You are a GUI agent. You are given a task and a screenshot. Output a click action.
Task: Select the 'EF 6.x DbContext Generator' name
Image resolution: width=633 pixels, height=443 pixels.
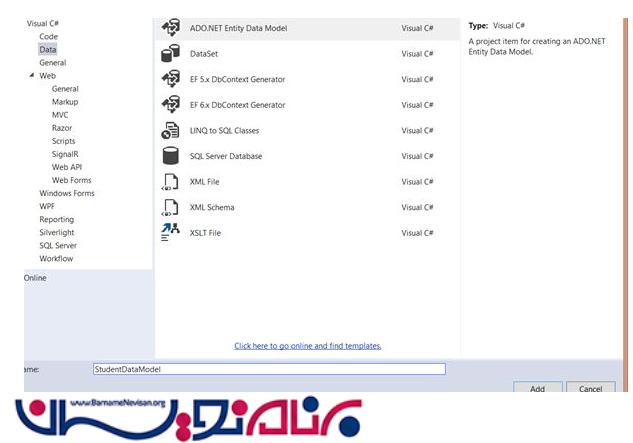(x=237, y=105)
